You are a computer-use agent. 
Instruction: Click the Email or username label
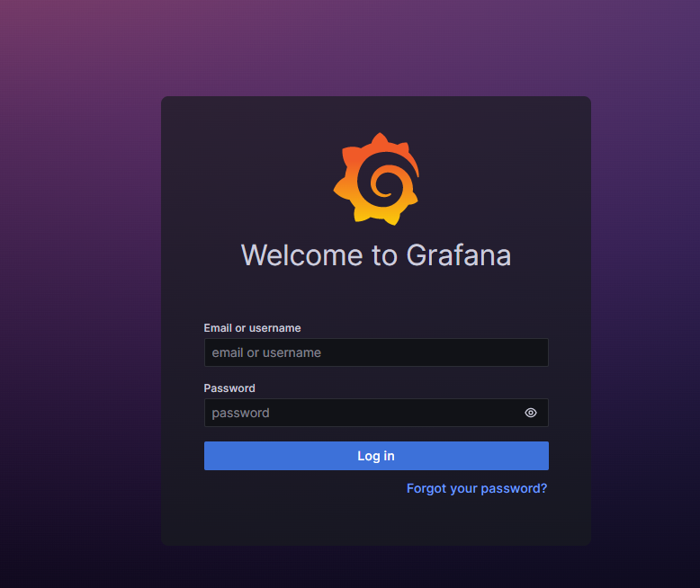point(252,328)
